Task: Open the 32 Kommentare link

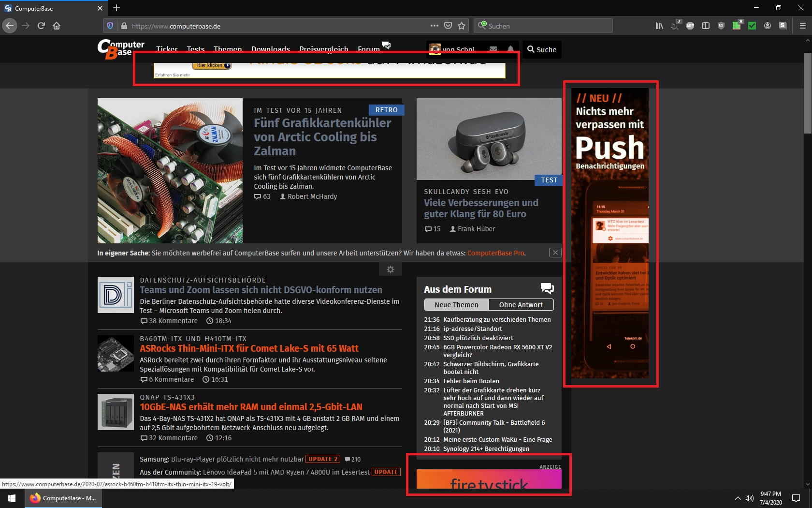Action: point(169,438)
